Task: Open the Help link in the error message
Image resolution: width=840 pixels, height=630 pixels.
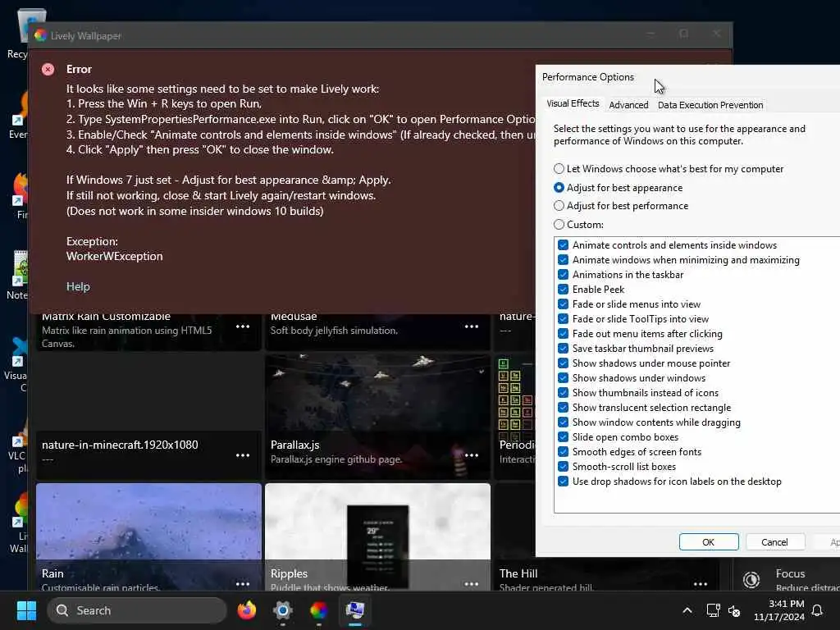Action: 78,286
